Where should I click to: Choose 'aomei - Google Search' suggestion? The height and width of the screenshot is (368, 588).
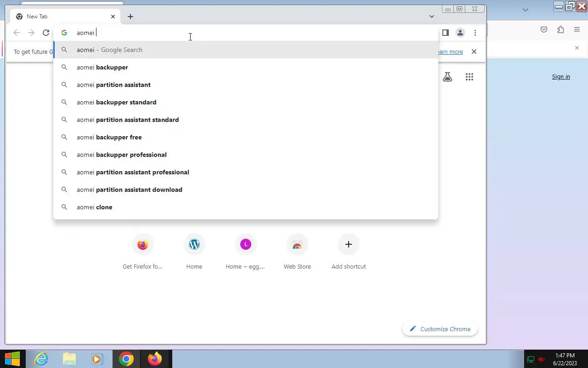[246, 50]
